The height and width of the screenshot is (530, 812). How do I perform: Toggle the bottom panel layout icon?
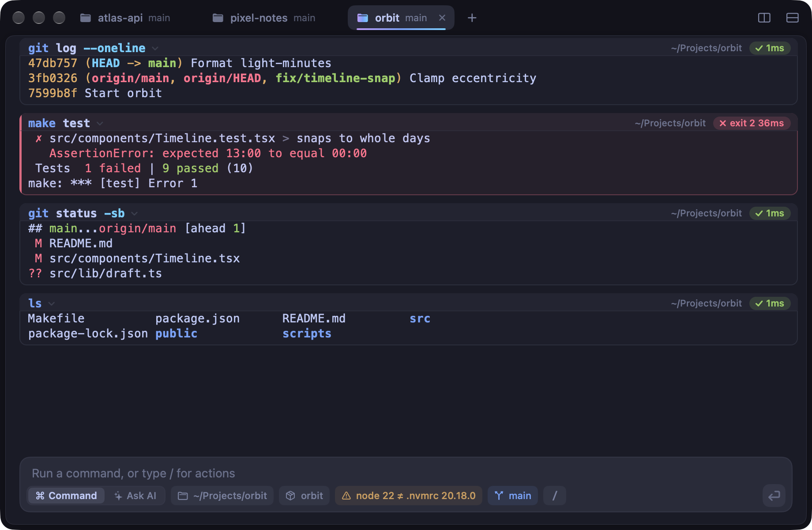(x=793, y=18)
